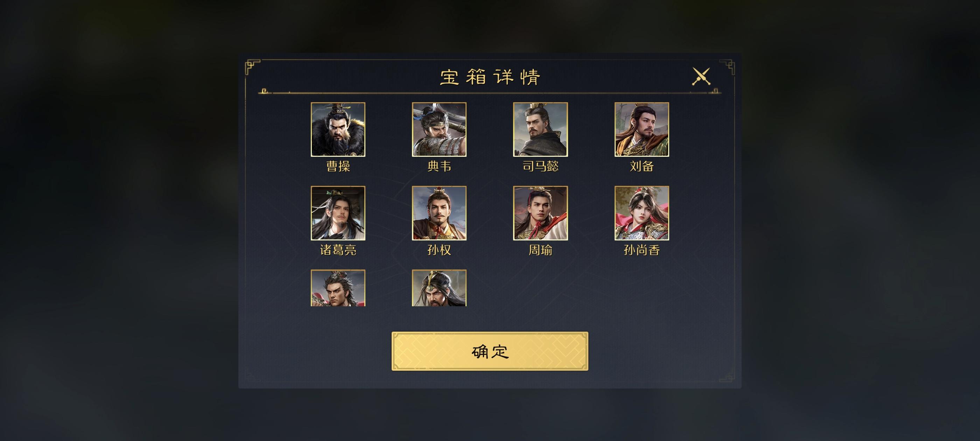The width and height of the screenshot is (980, 441).
Task: Select the cut-off portrait of red-caped warrior
Action: click(338, 288)
